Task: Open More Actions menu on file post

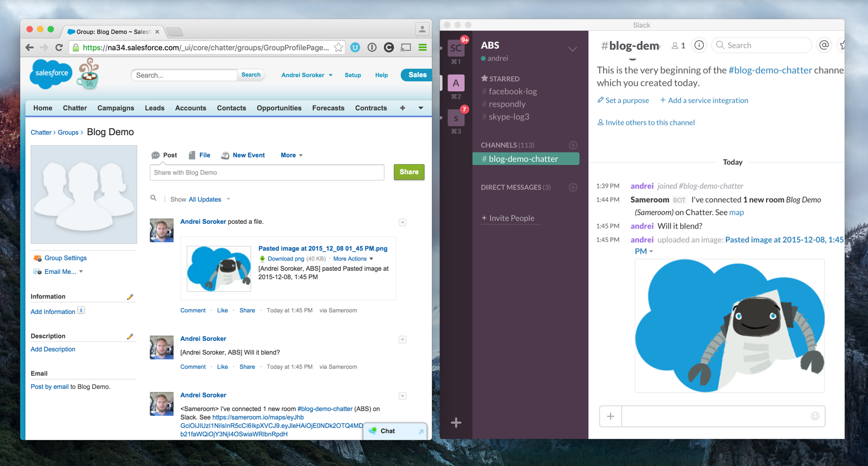Action: [x=353, y=259]
